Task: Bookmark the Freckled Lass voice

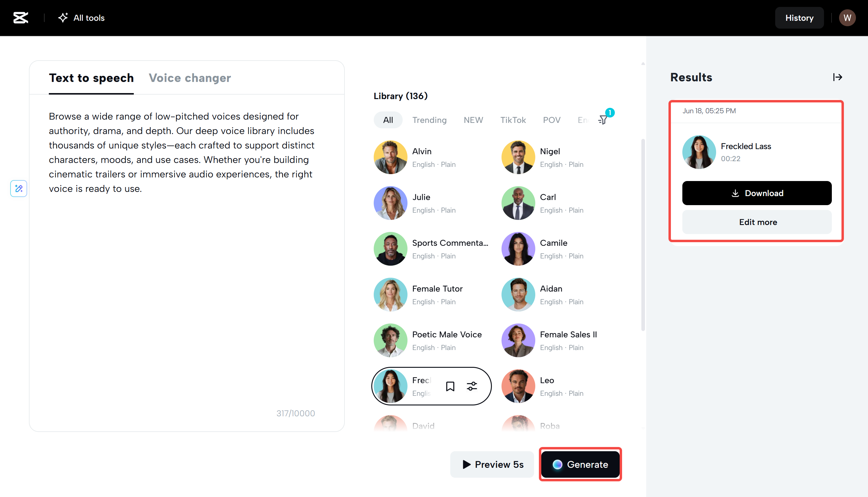Action: [450, 386]
